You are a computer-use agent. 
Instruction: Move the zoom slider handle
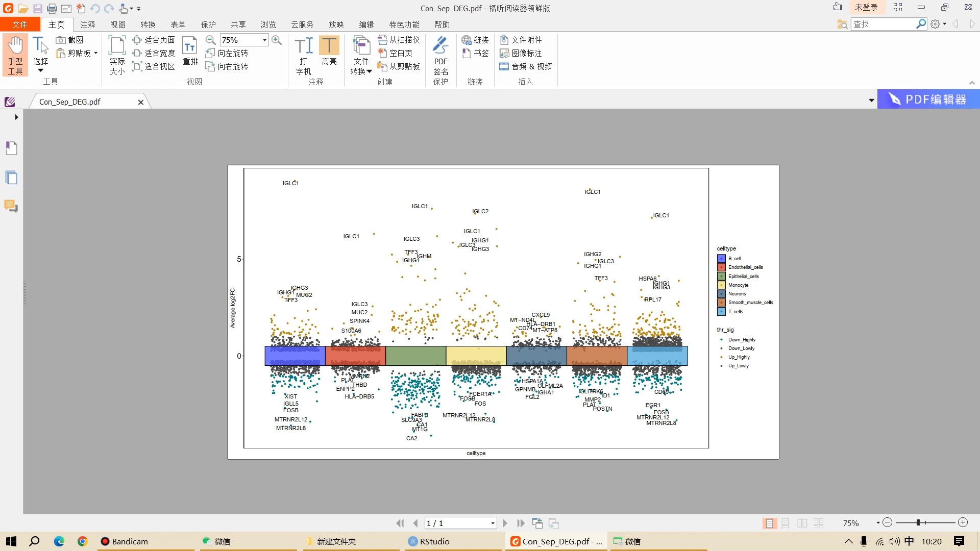point(918,522)
